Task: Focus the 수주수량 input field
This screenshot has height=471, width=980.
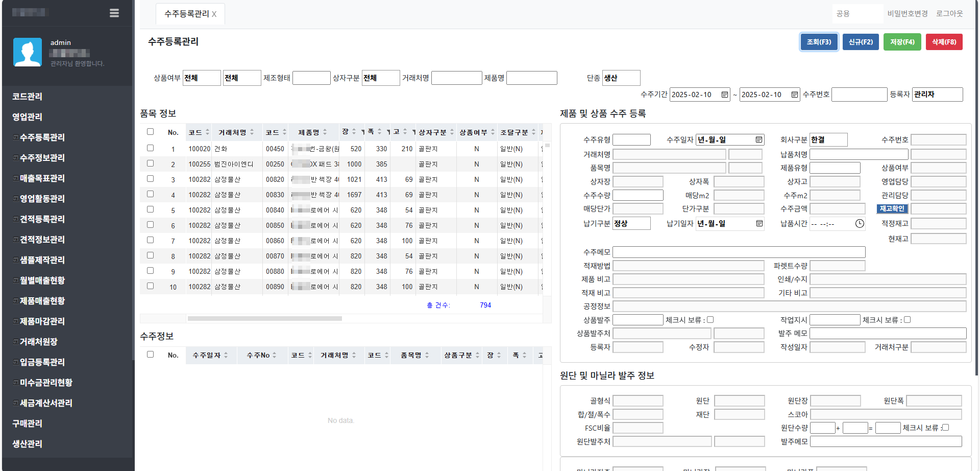Action: pos(638,195)
